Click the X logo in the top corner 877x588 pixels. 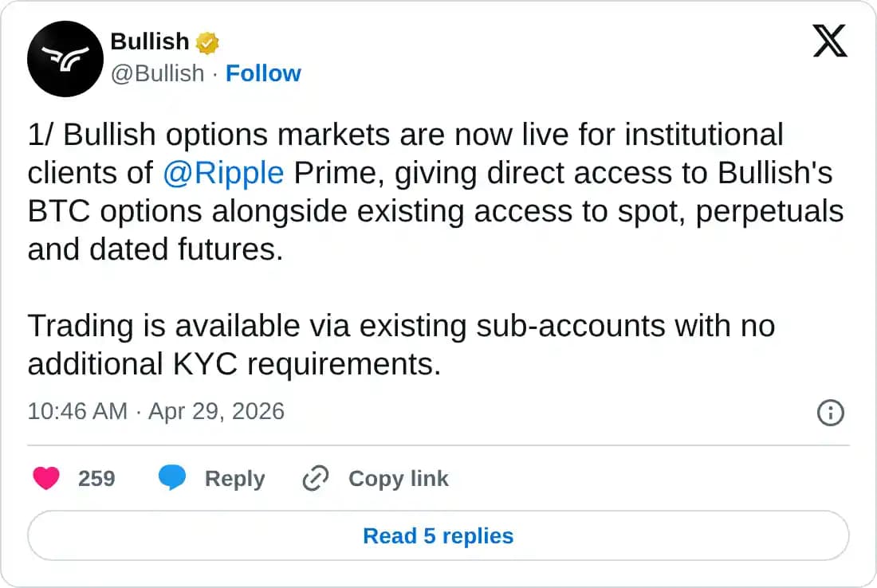click(x=831, y=41)
